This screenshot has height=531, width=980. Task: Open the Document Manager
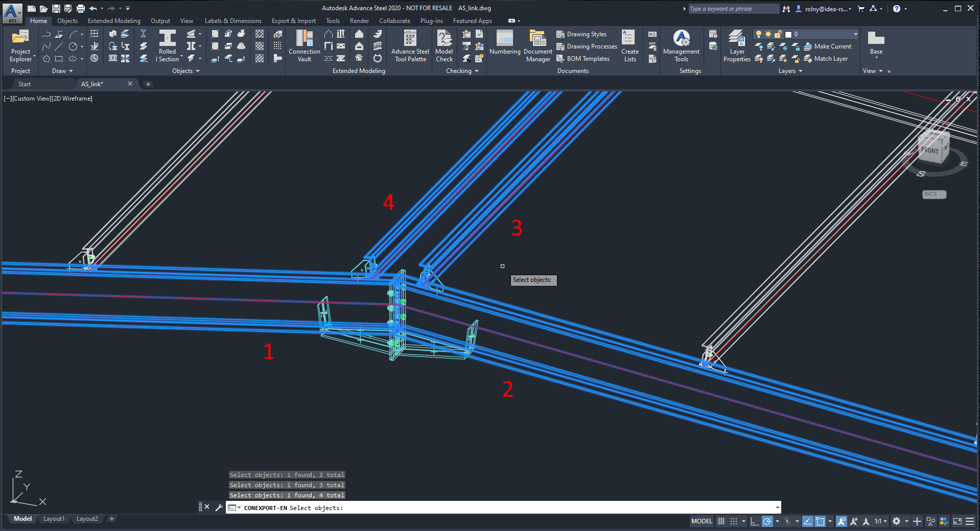(538, 45)
